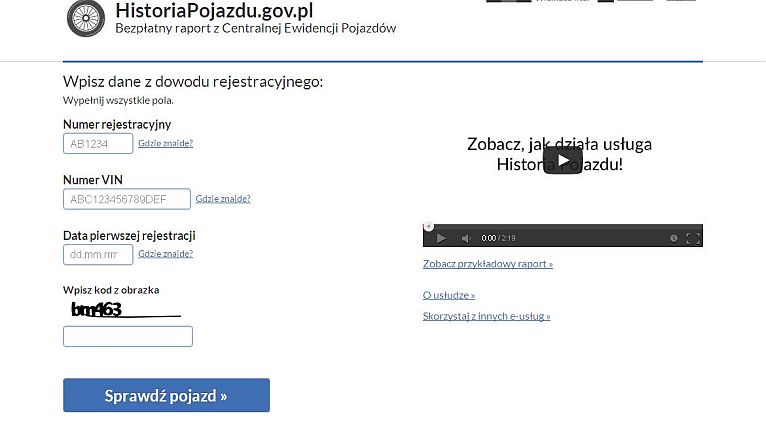Screen dimensions: 766x431
Task: Click the 'Sprawdź pojazd »' button
Action: 166,395
